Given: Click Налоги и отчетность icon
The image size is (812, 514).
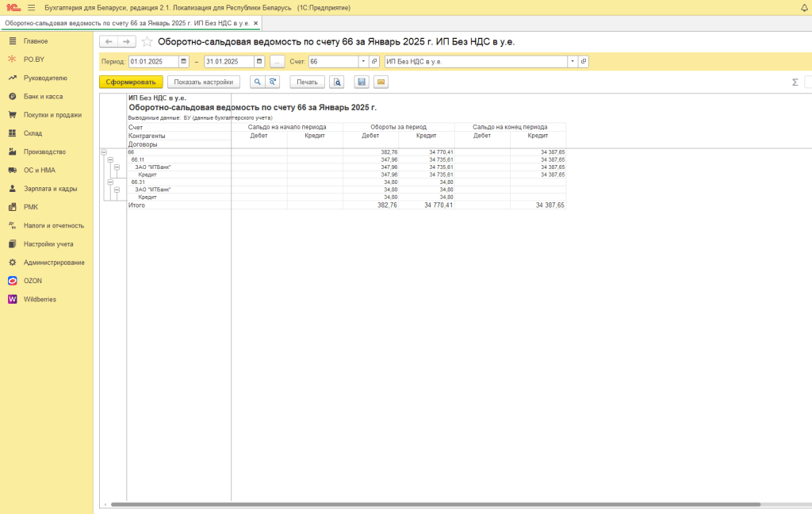Looking at the screenshot, I should (x=13, y=225).
